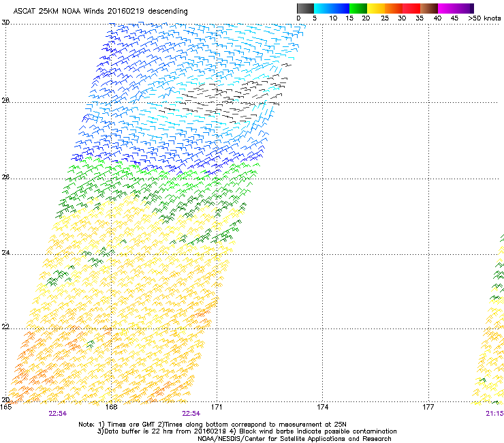Click the '25' label under the legend
This screenshot has height=443, width=504.
pyautogui.click(x=385, y=18)
